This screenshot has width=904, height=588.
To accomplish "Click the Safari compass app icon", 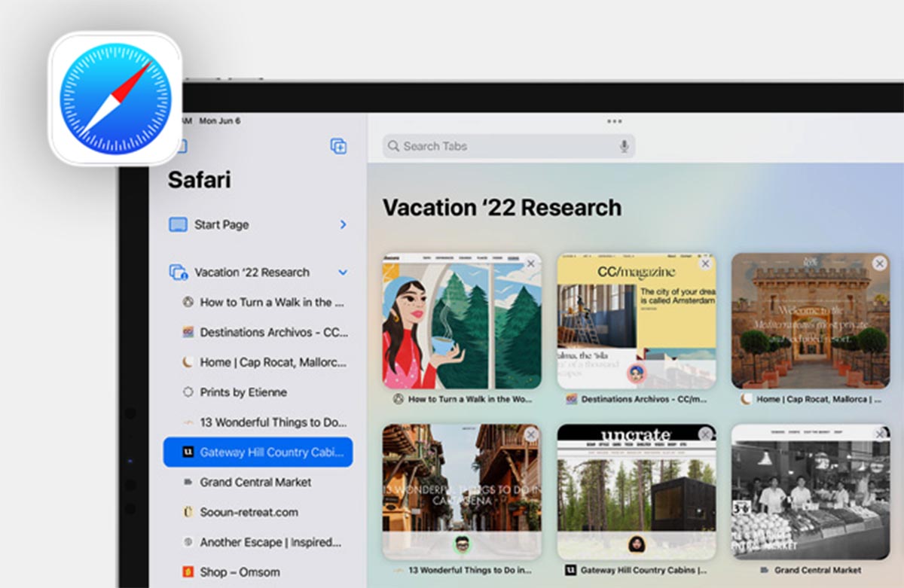I will pos(115,99).
